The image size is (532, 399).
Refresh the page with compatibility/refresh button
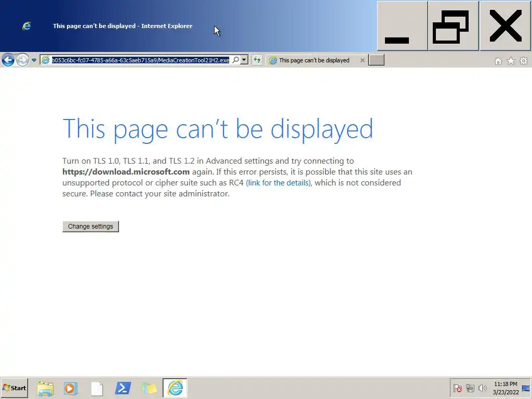[x=257, y=60]
